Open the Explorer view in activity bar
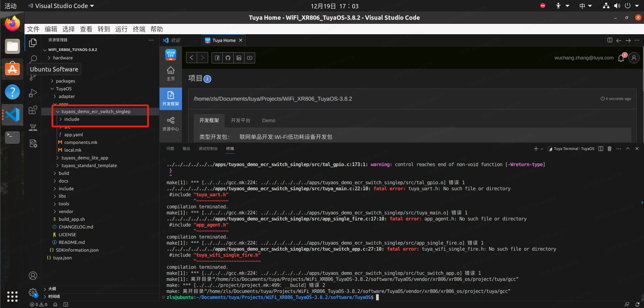Viewport: 644px width, 308px height. click(x=33, y=43)
